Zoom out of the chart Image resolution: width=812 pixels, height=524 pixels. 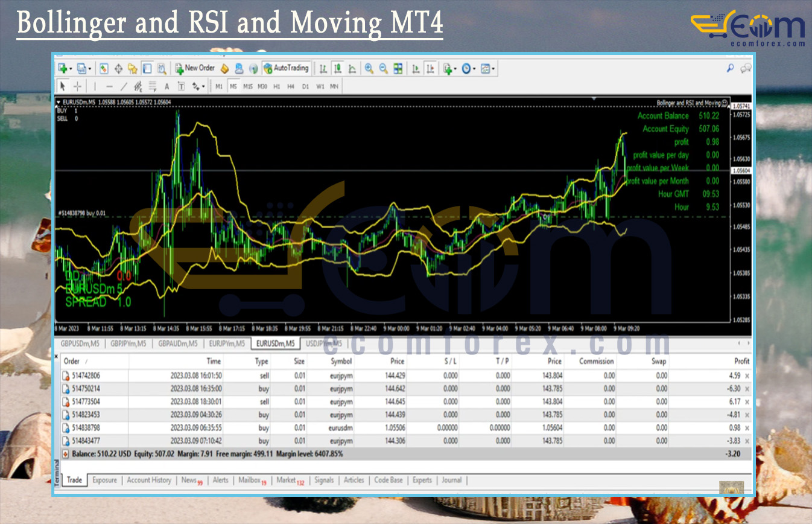tap(383, 69)
